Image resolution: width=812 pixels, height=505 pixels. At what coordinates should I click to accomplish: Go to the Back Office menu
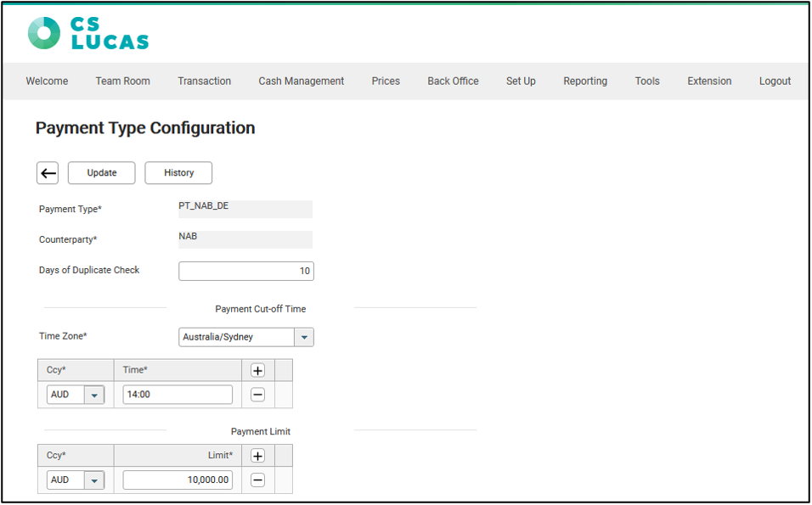point(453,81)
